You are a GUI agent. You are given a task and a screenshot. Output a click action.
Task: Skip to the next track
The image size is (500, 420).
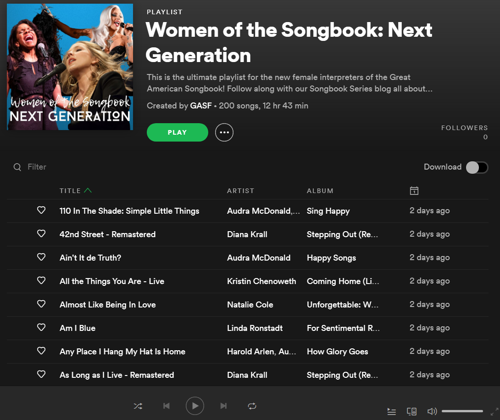(x=223, y=406)
